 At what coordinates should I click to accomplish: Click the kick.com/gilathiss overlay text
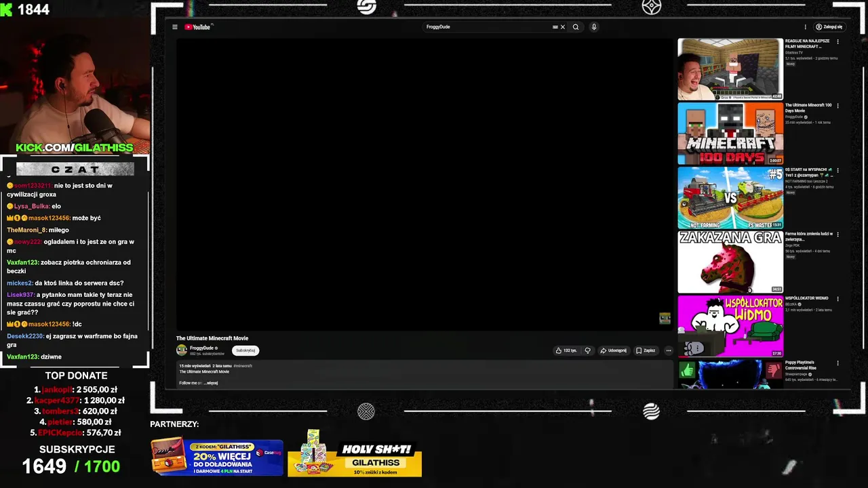75,147
